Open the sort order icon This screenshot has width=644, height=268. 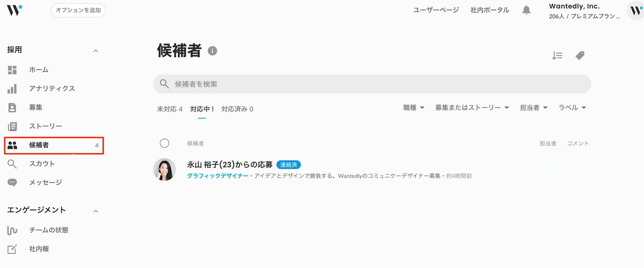557,55
